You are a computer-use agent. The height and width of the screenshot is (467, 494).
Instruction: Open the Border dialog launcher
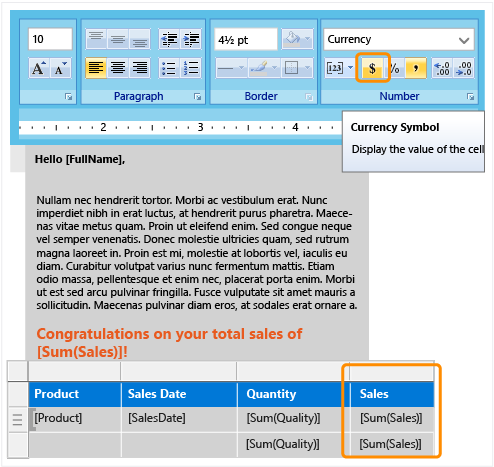[x=309, y=97]
